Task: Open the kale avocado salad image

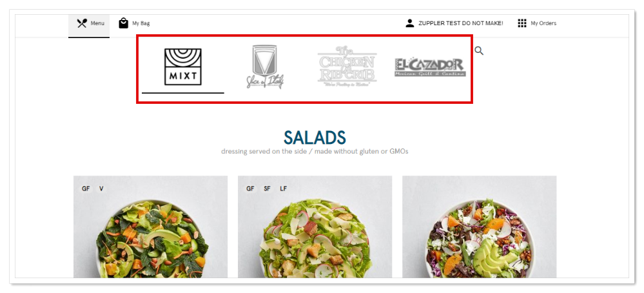Action: coord(150,227)
